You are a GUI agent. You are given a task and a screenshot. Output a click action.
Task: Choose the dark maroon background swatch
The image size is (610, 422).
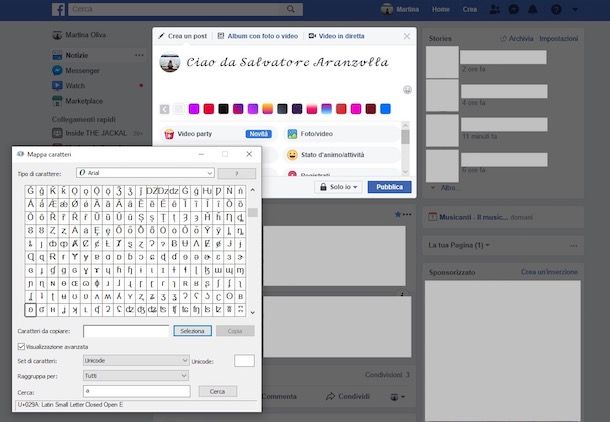point(371,109)
